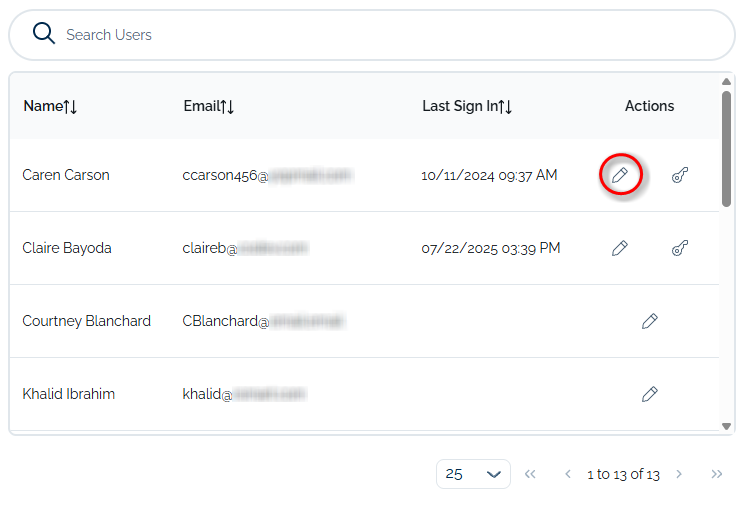The height and width of the screenshot is (505, 743).
Task: Click the edit pencil for Khalid Ibrahim
Action: tap(650, 394)
